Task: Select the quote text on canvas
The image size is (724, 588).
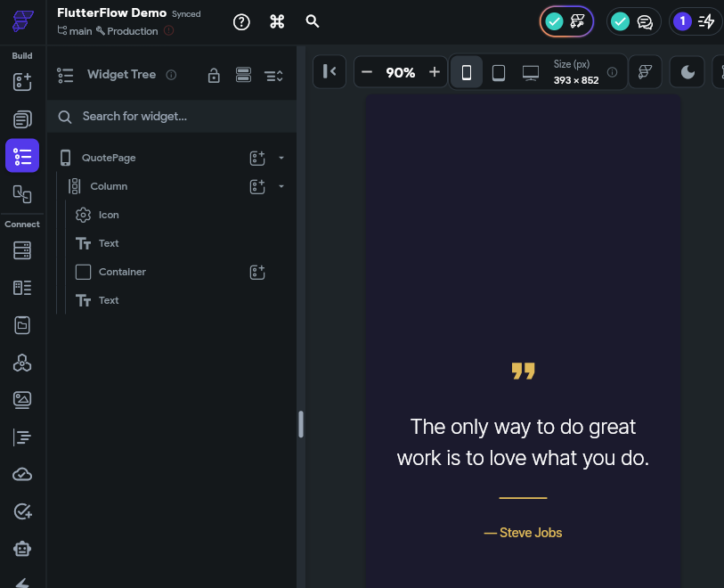Action: [x=523, y=443]
